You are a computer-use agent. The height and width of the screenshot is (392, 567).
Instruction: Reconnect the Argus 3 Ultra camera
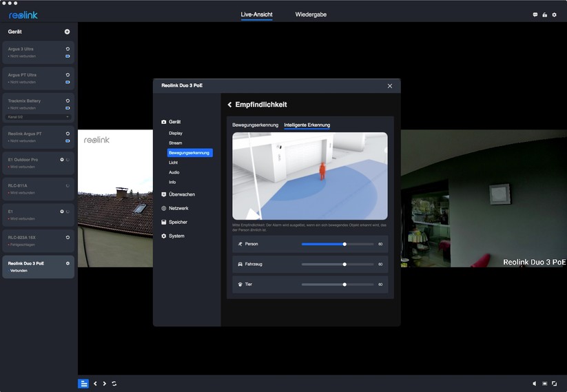coord(68,49)
